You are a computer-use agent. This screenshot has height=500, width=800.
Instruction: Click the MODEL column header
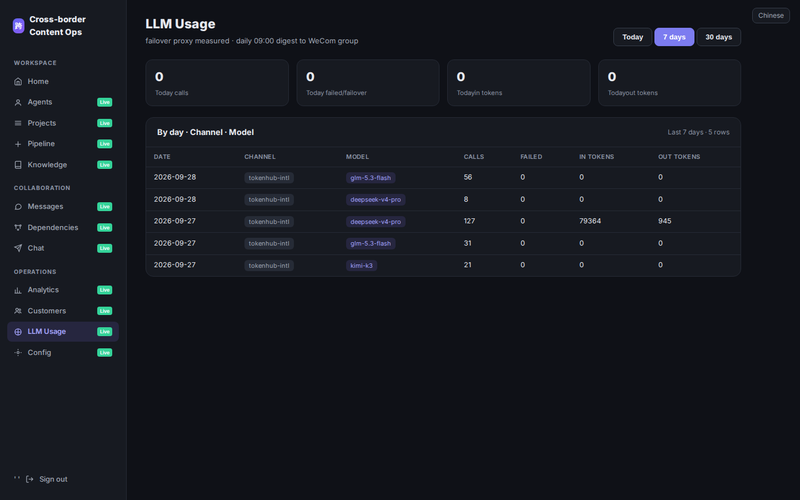[357, 157]
